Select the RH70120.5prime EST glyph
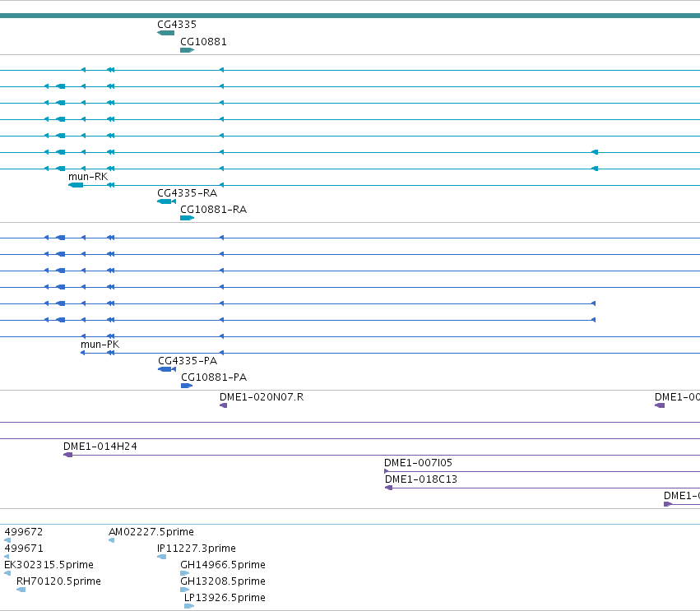This screenshot has width=700, height=611. pyautogui.click(x=21, y=590)
